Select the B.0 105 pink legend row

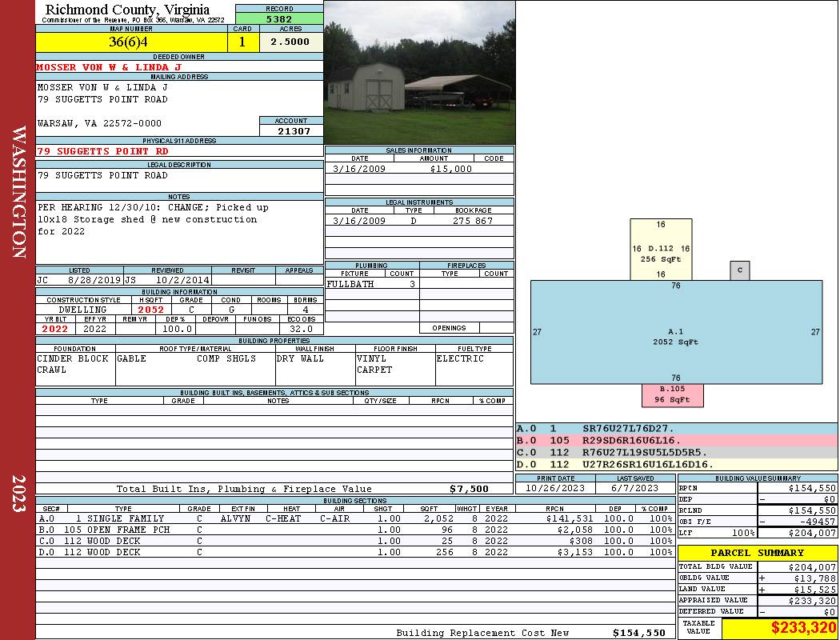[x=676, y=441]
